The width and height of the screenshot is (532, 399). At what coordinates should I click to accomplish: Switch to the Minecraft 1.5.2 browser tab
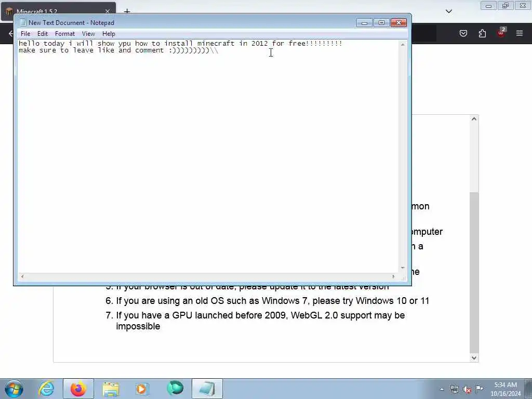click(58, 11)
